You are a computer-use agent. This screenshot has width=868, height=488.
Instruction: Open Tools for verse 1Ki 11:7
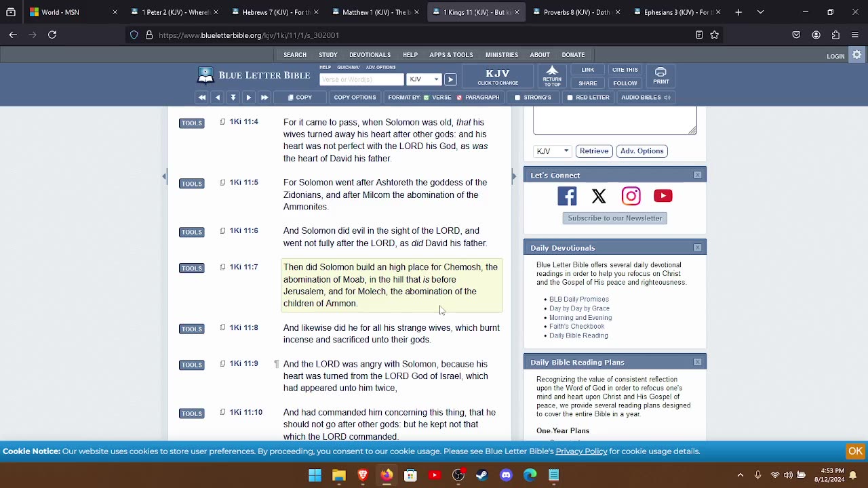(x=191, y=268)
